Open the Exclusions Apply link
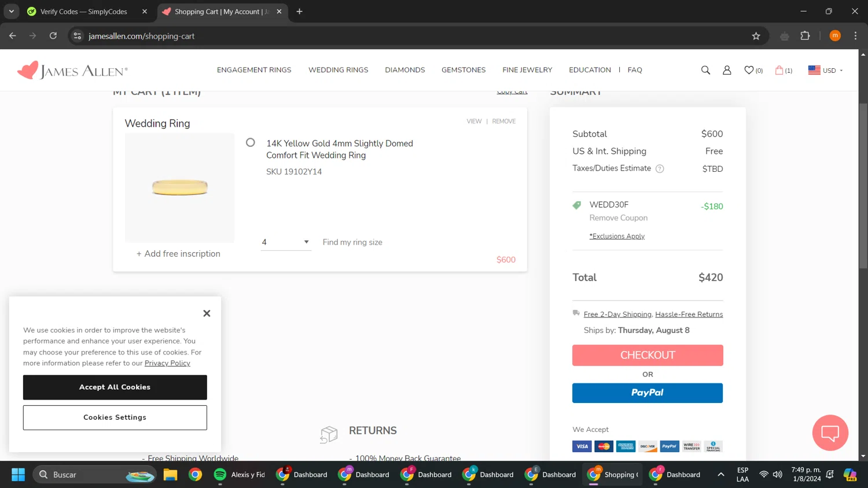The height and width of the screenshot is (488, 868). tap(617, 236)
